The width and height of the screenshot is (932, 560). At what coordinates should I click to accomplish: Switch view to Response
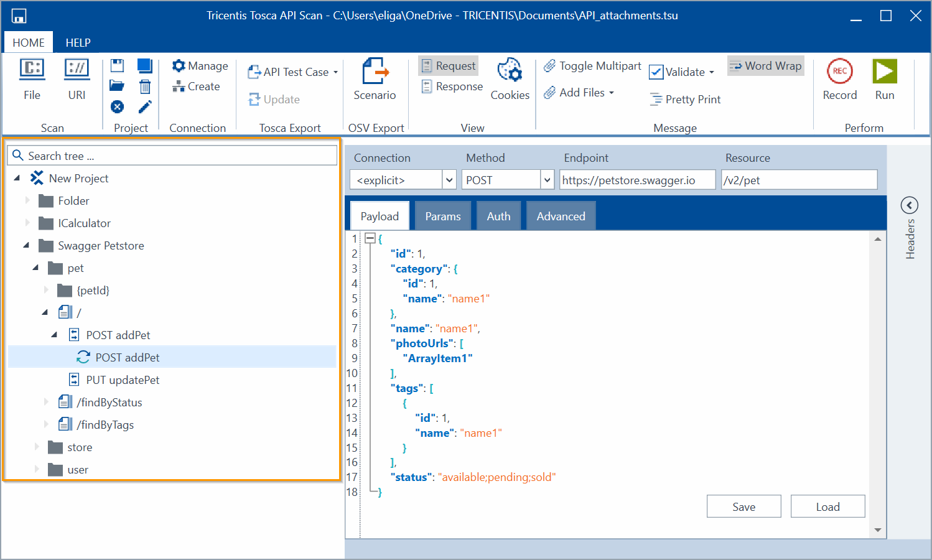coord(452,86)
